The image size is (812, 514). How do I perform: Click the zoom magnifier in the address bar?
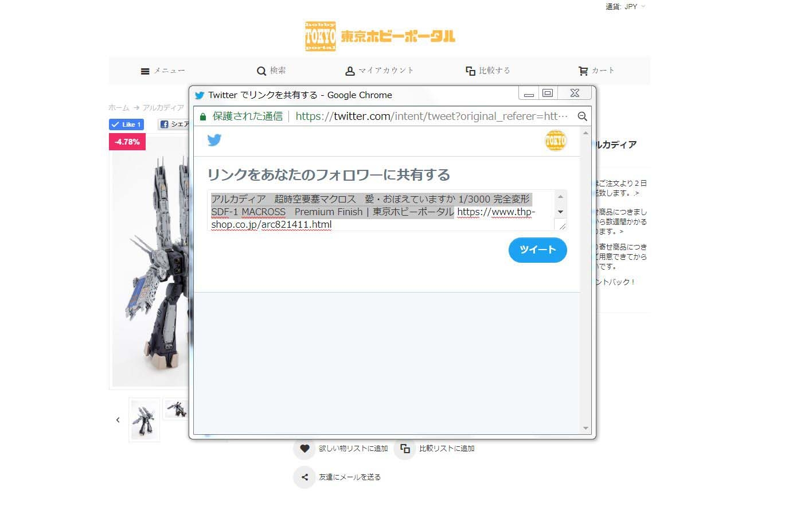click(x=582, y=116)
